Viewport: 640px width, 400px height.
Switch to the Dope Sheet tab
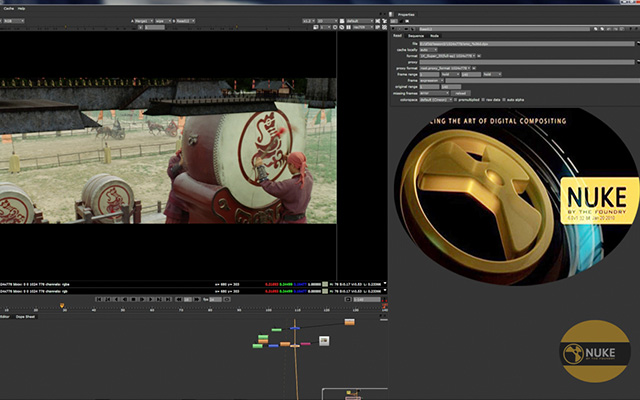point(25,317)
